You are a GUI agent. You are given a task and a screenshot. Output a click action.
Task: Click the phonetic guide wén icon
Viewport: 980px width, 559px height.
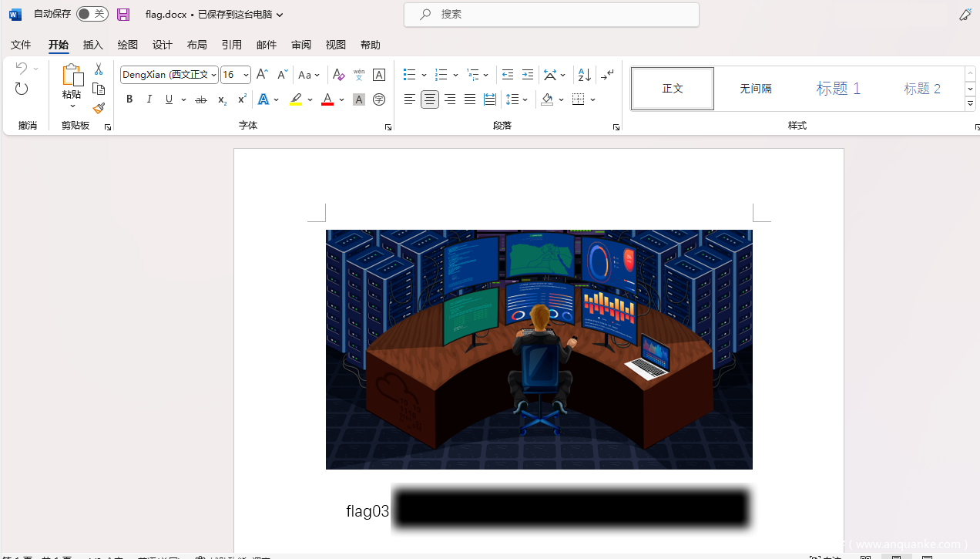point(359,75)
